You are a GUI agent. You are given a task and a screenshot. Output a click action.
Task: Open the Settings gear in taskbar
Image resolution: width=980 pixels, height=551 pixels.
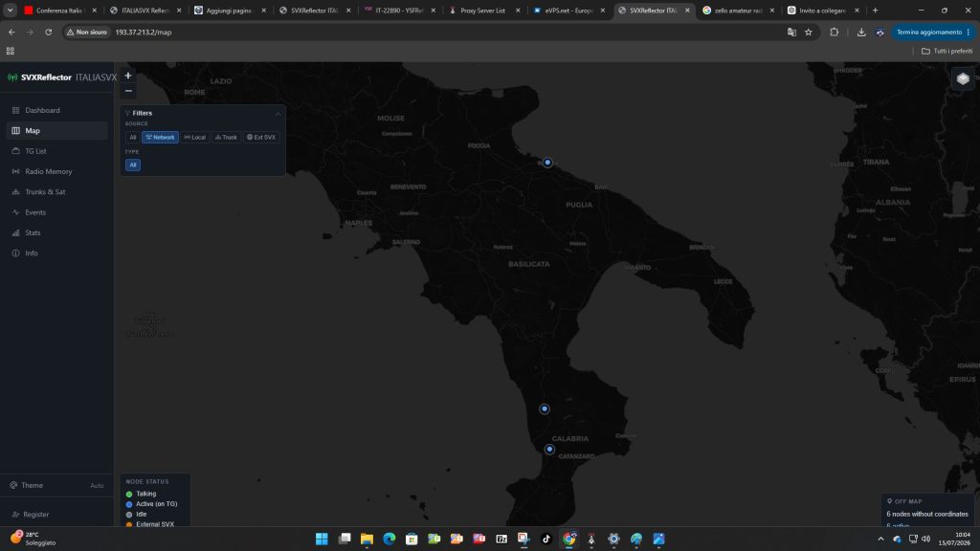click(x=613, y=539)
